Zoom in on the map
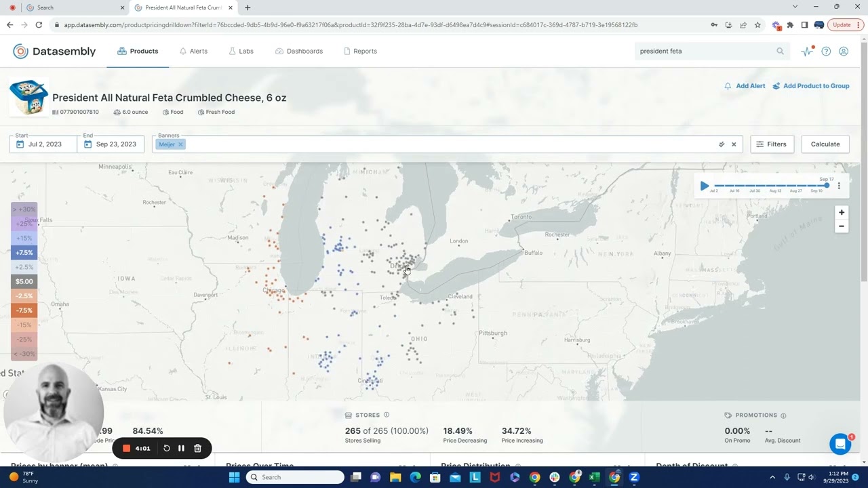Viewport: 868px width, 488px height. point(842,212)
